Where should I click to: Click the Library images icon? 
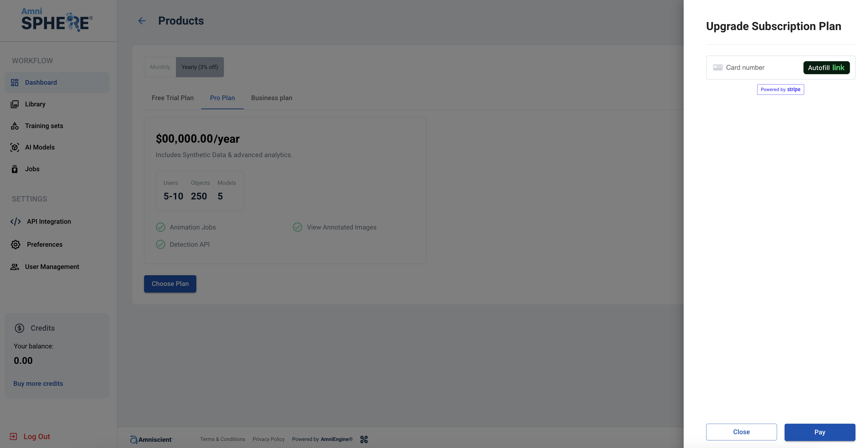coord(14,104)
